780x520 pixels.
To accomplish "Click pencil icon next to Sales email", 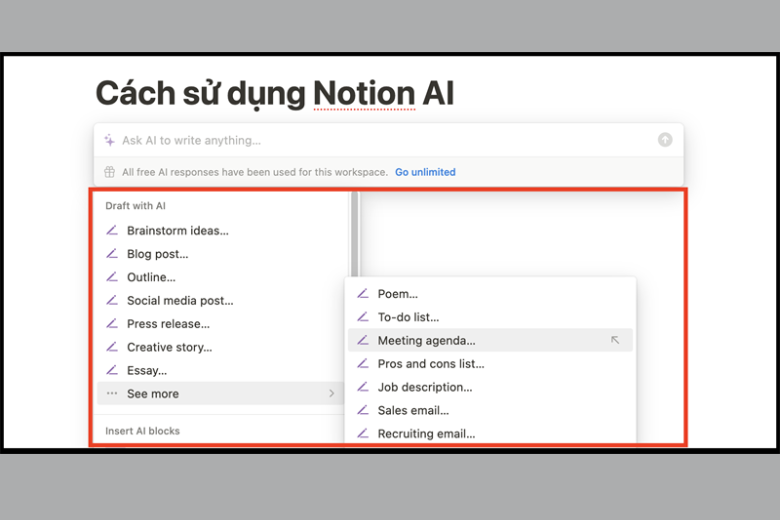I will point(363,410).
